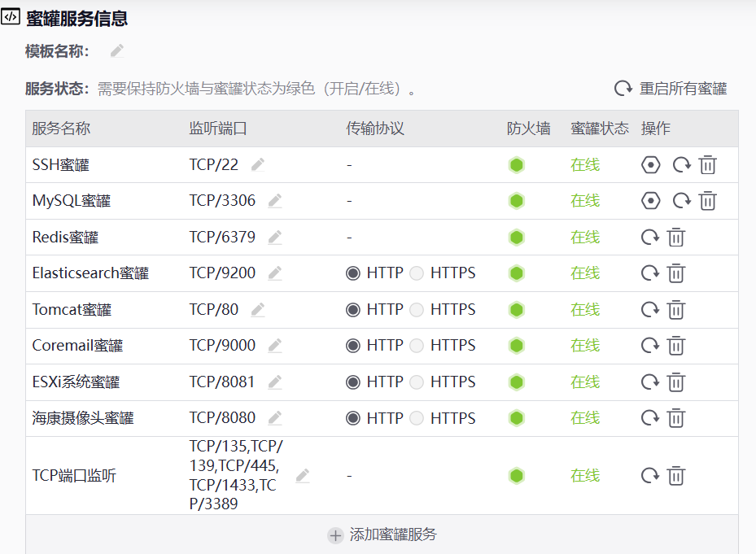This screenshot has height=554, width=756.
Task: Edit the template name pencil icon
Action: coord(117,50)
